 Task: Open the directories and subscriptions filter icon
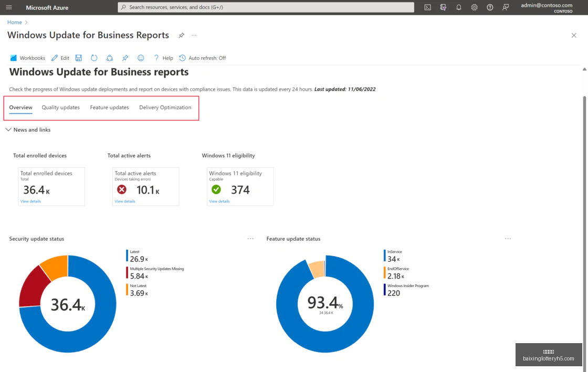click(x=443, y=7)
